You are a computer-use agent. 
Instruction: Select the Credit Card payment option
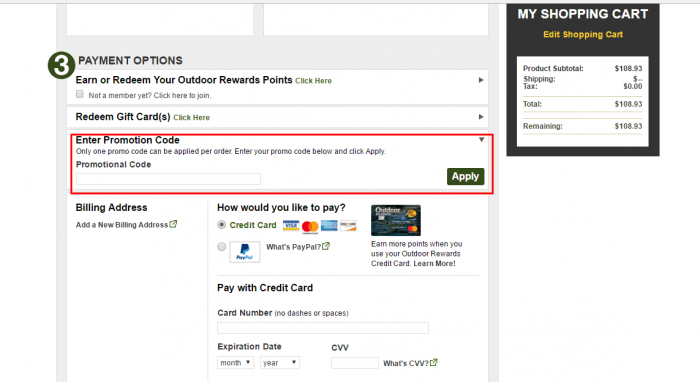(x=221, y=225)
